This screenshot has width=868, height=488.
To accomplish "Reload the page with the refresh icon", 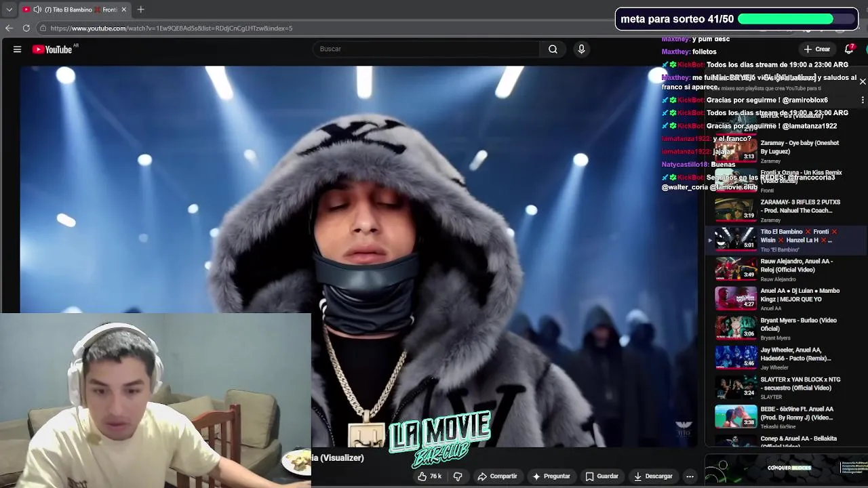I will click(x=26, y=28).
